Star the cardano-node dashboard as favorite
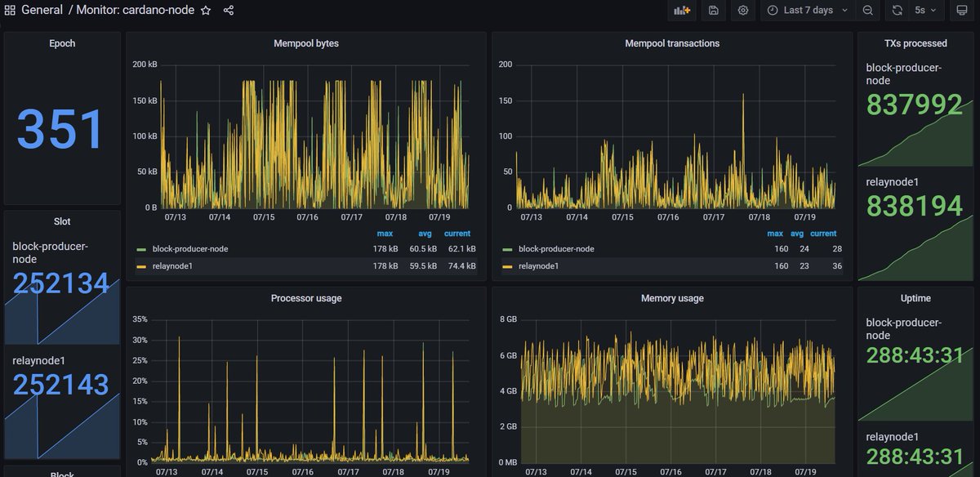980x477 pixels. tap(206, 11)
